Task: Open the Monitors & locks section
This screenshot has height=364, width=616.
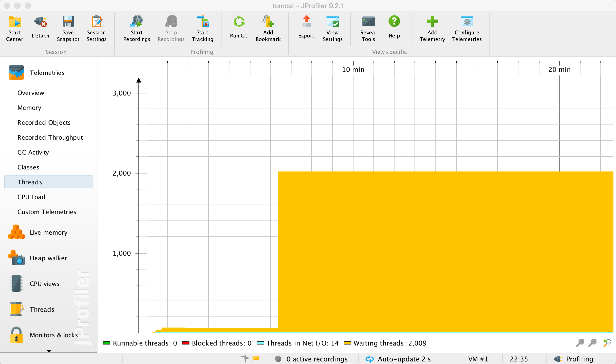Action: click(53, 335)
